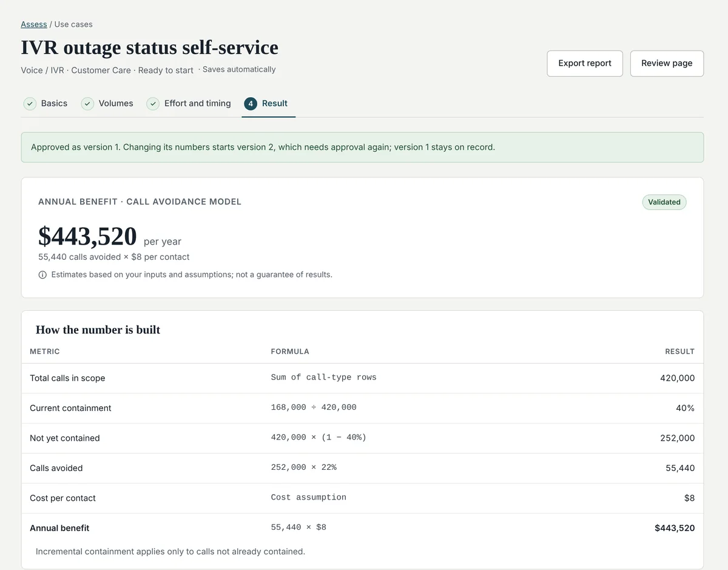Select the Calls avoided row label
The width and height of the screenshot is (728, 570).
coord(56,468)
